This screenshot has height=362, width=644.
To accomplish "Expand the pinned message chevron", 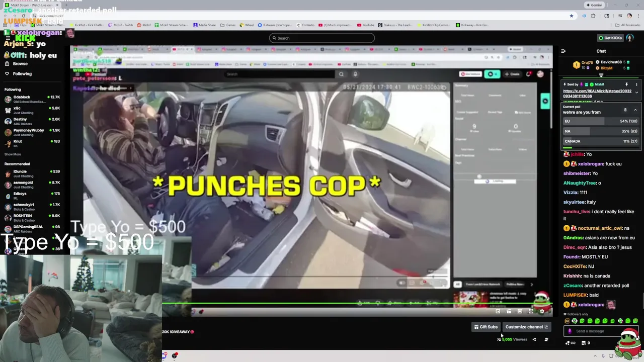I will (636, 93).
